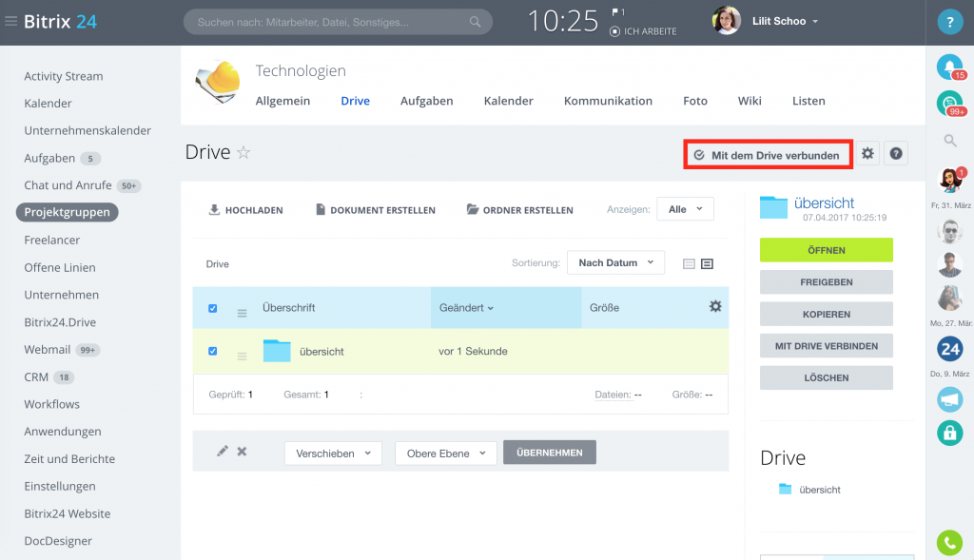
Task: Open the Wiki tab
Action: pyautogui.click(x=750, y=101)
